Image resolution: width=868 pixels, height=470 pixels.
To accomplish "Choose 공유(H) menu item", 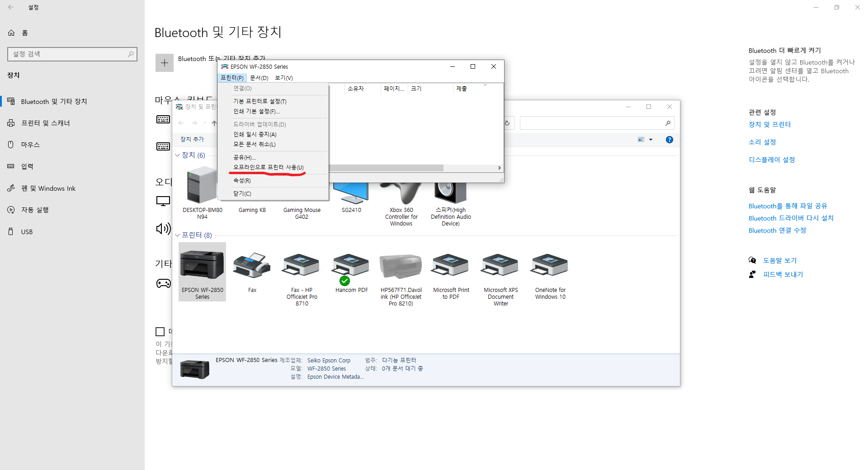I will pyautogui.click(x=273, y=157).
